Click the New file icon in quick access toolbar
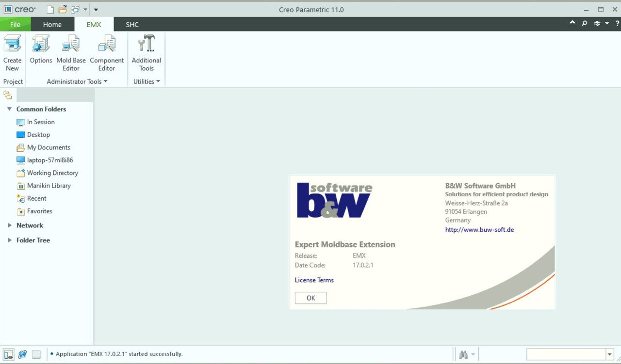Viewport: 621px width, 364px height. pyautogui.click(x=50, y=10)
